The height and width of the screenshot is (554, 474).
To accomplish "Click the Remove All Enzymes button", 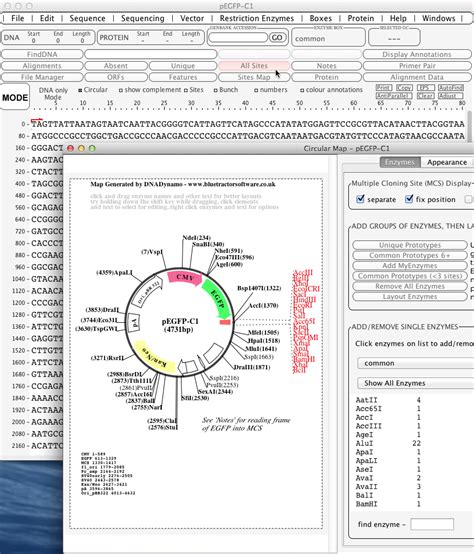I will [410, 286].
